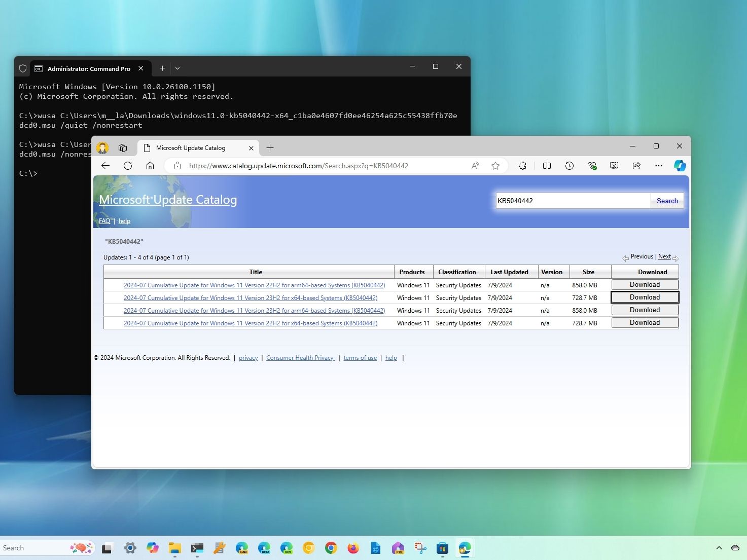This screenshot has height=560, width=747.
Task: Close the Command Prompt tab in Terminal
Action: (x=141, y=68)
